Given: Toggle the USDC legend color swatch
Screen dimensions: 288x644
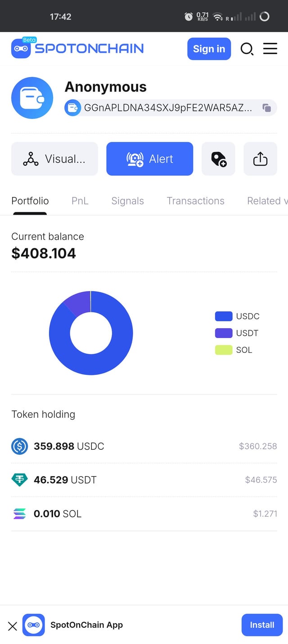Looking at the screenshot, I should tap(224, 316).
